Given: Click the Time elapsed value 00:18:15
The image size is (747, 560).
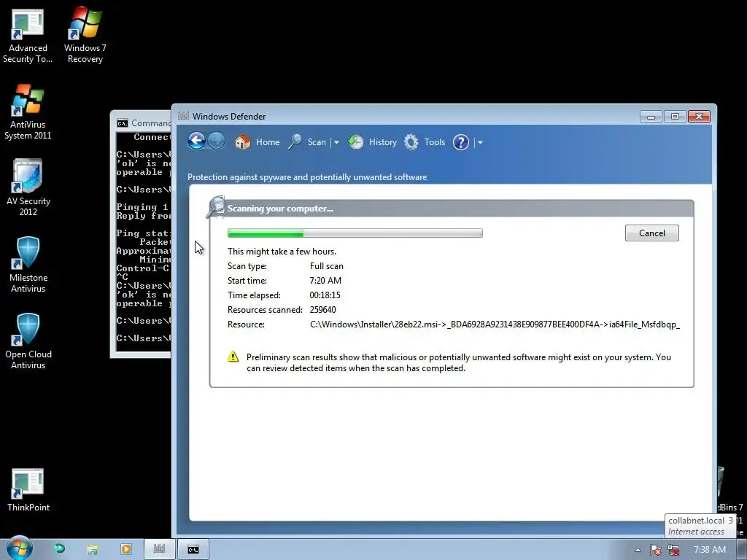Looking at the screenshot, I should click(x=325, y=295).
